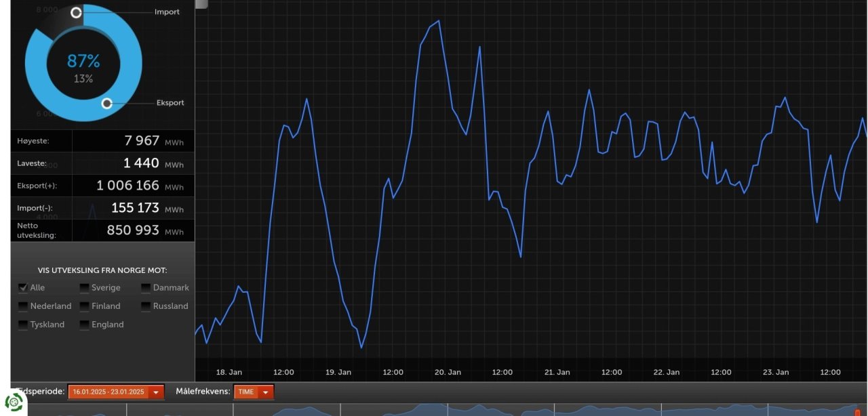The width and height of the screenshot is (868, 416).
Task: Enable the England checkbox
Action: pos(84,325)
